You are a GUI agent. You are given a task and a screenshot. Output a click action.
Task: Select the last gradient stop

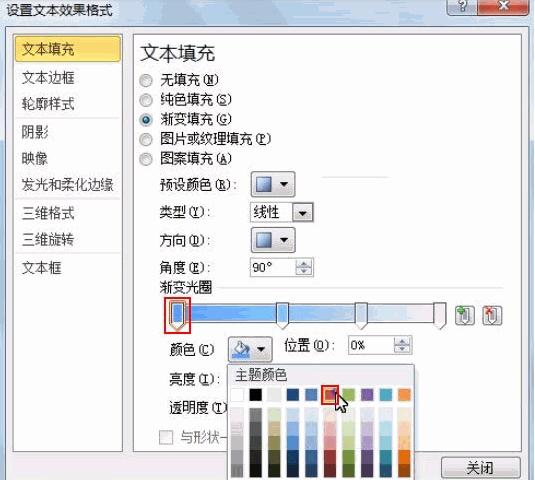440,316
